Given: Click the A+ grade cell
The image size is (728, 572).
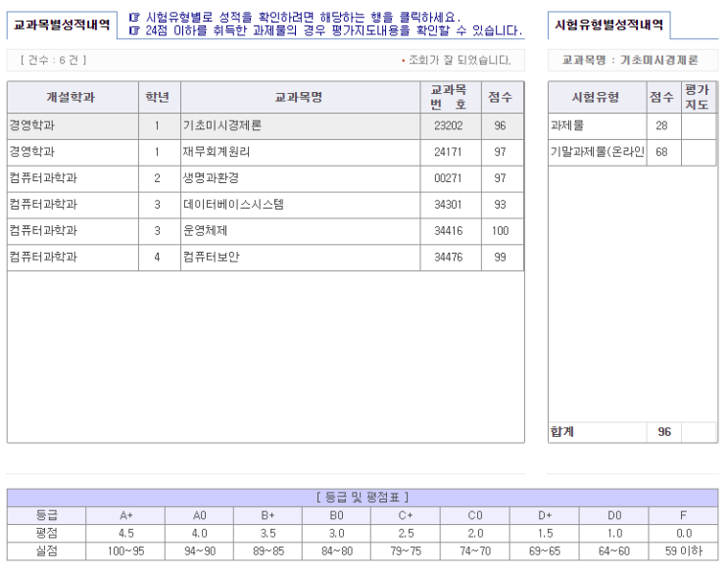Looking at the screenshot, I should (x=125, y=516).
